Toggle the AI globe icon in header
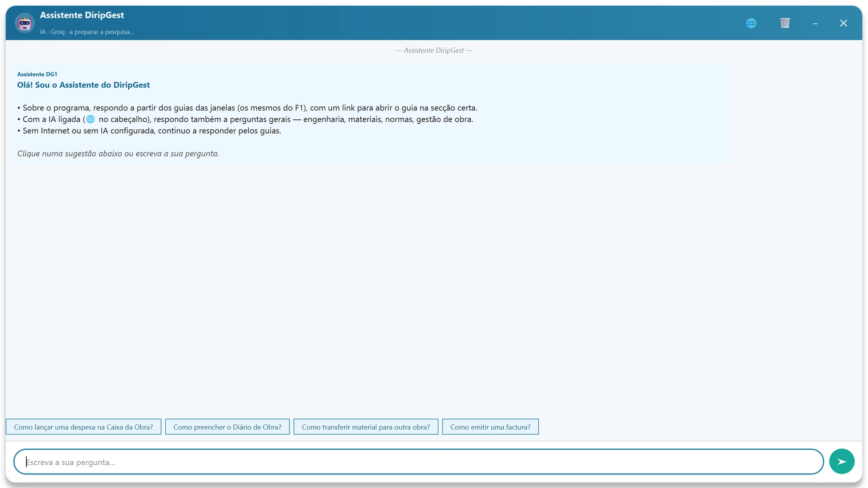This screenshot has height=488, width=868. tap(751, 23)
